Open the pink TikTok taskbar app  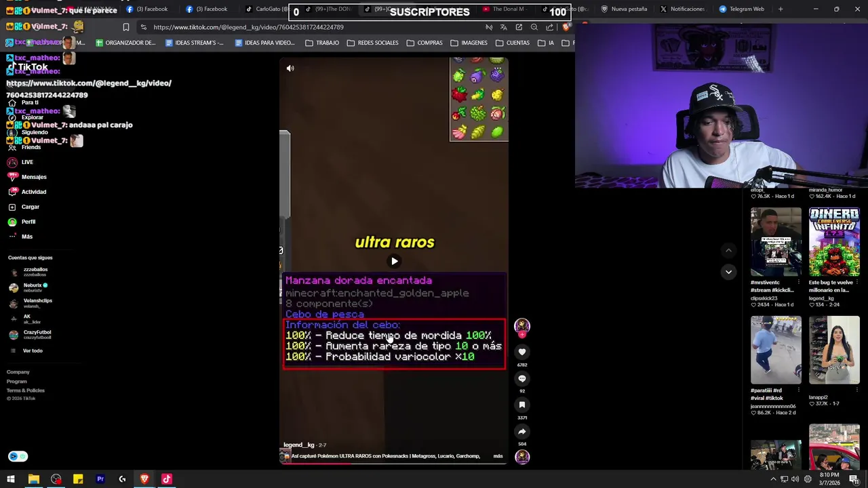[x=167, y=479]
